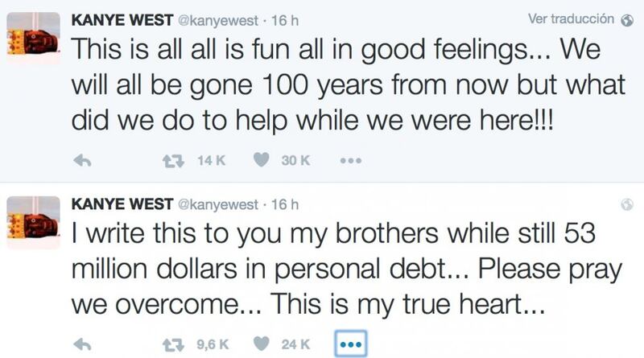
Task: Open the 16 h timestamp of second tweet
Action: tap(285, 204)
